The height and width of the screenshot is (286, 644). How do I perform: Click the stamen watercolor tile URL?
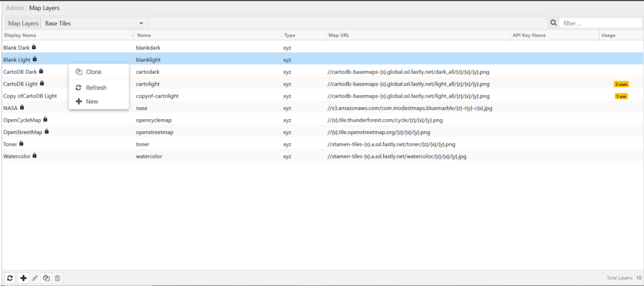397,156
